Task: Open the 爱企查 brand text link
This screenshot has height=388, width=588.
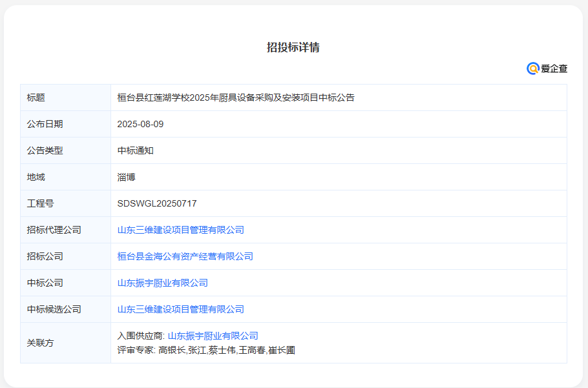Action: coord(554,68)
